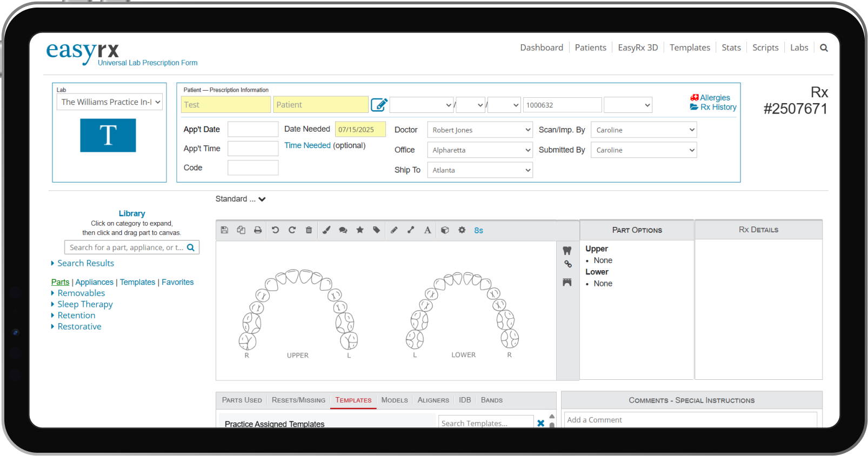Show Appliances in the library
Image resolution: width=868 pixels, height=456 pixels.
[95, 282]
